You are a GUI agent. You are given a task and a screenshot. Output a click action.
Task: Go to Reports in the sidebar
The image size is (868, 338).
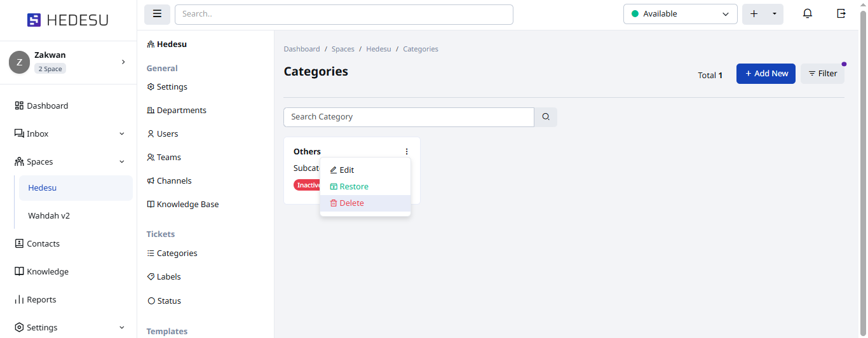click(x=41, y=300)
